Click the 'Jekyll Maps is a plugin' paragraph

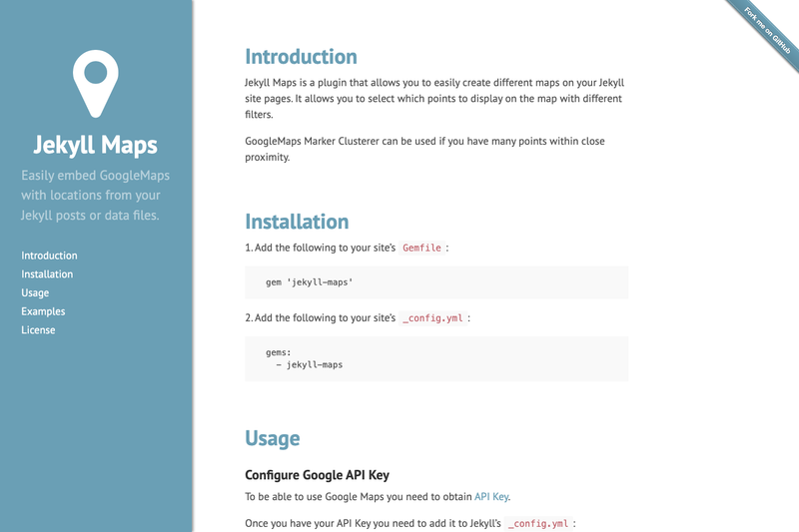pos(434,98)
